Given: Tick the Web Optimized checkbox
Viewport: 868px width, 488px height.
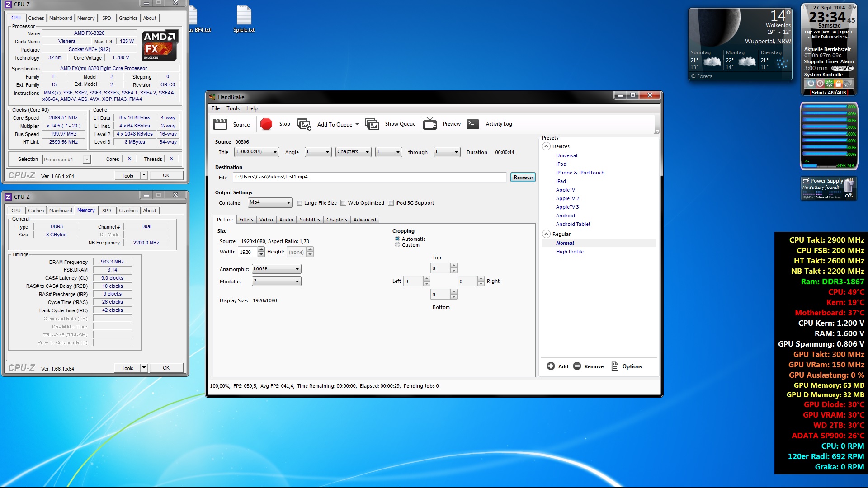Looking at the screenshot, I should pyautogui.click(x=344, y=203).
